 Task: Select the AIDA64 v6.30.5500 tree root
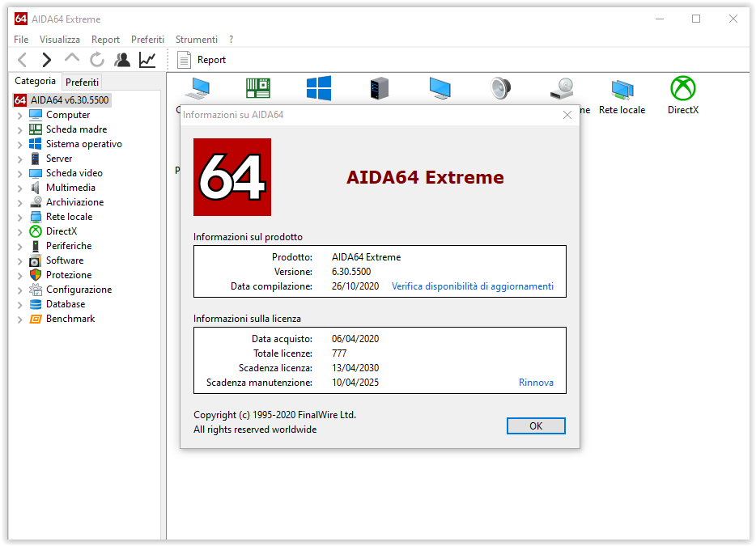tap(62, 100)
